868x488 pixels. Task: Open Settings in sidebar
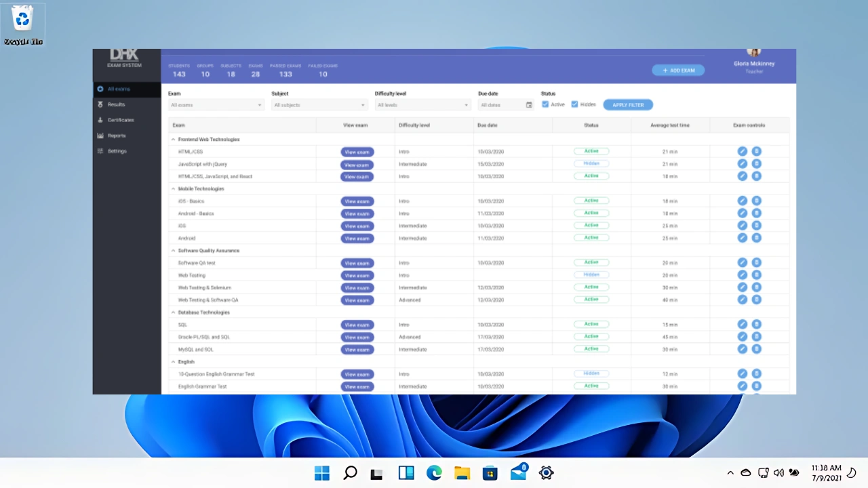pos(127,151)
